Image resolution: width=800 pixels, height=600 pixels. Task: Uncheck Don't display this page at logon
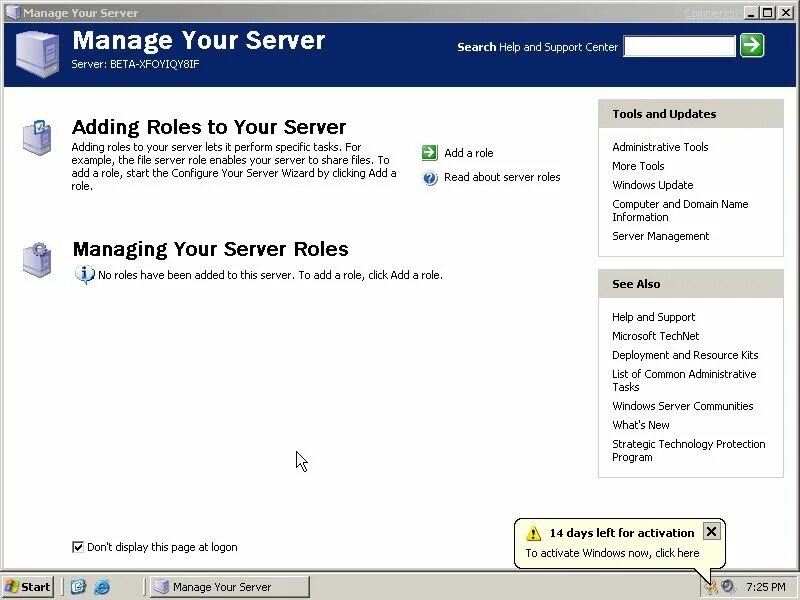coord(78,547)
